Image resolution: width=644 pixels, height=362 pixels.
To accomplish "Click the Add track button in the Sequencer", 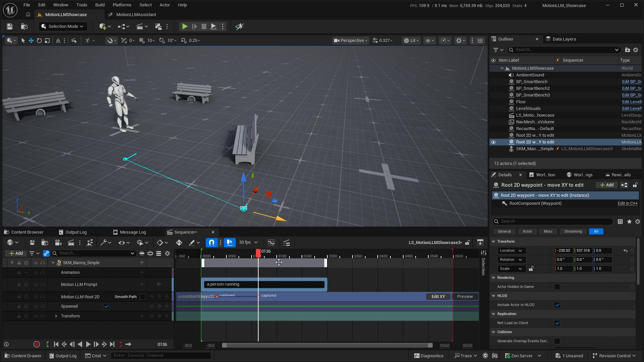I will click(16, 253).
